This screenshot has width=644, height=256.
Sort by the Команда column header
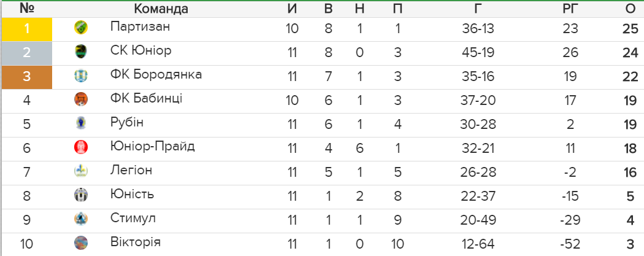(x=161, y=9)
